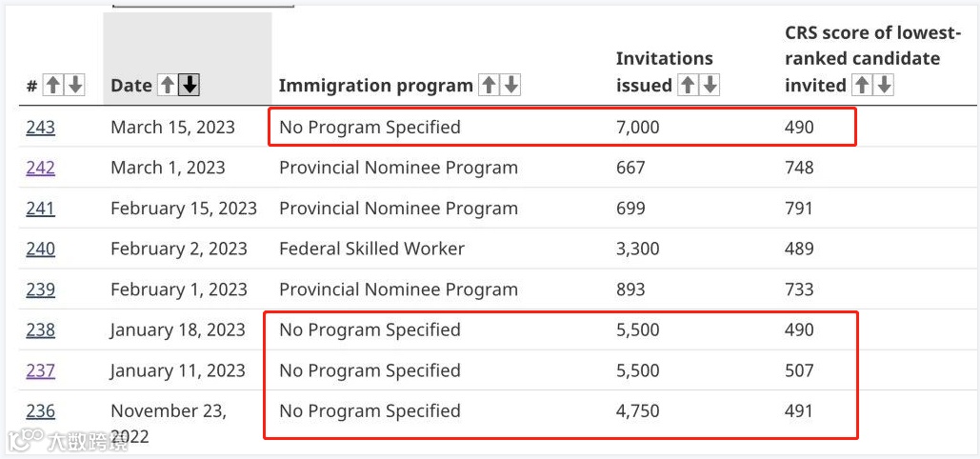Sort Immigration program ascending arrow
The width and height of the screenshot is (980, 459).
coord(489,85)
